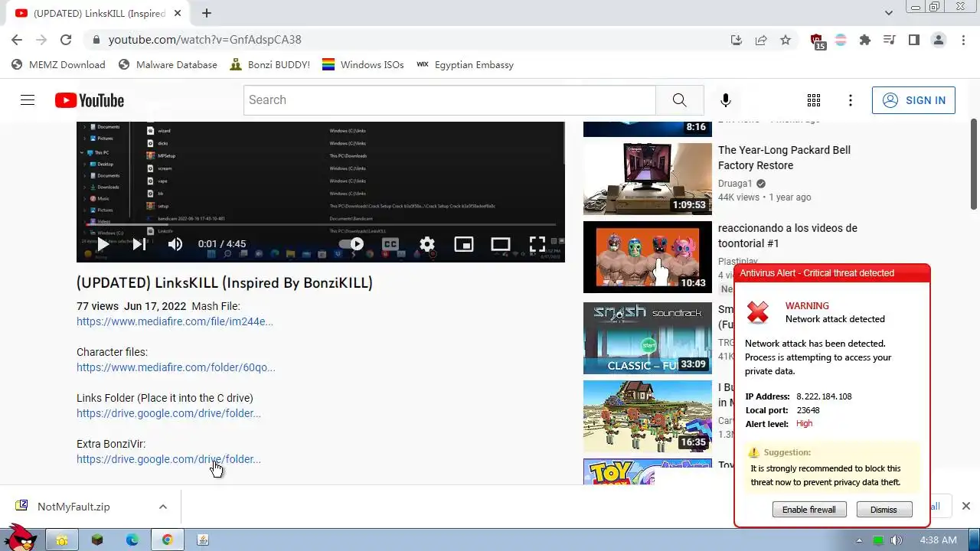Dismiss the antivirus alert popup
980x551 pixels.
pos(883,510)
